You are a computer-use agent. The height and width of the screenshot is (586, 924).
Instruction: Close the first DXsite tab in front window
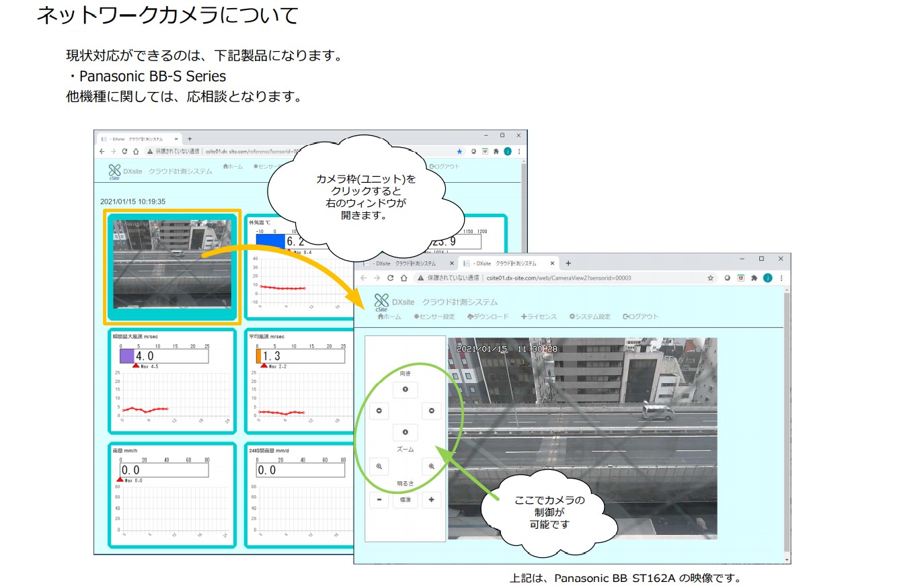pos(451,263)
